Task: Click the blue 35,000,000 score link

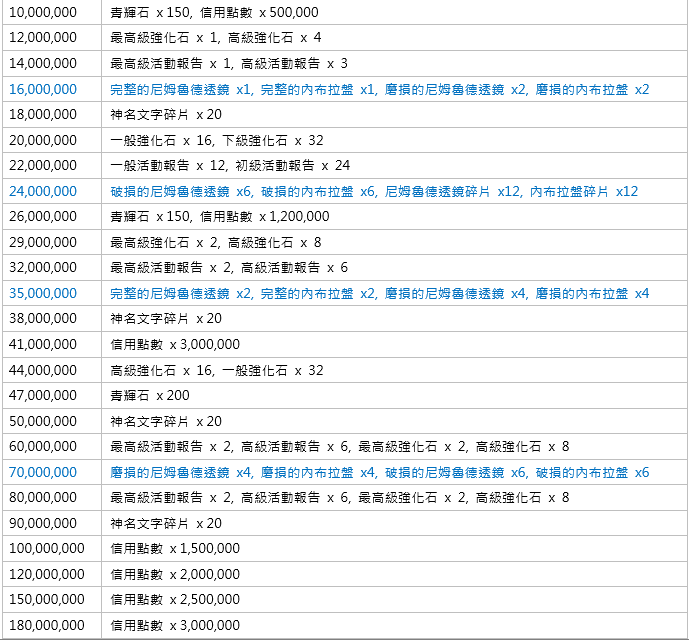Action: (x=42, y=293)
